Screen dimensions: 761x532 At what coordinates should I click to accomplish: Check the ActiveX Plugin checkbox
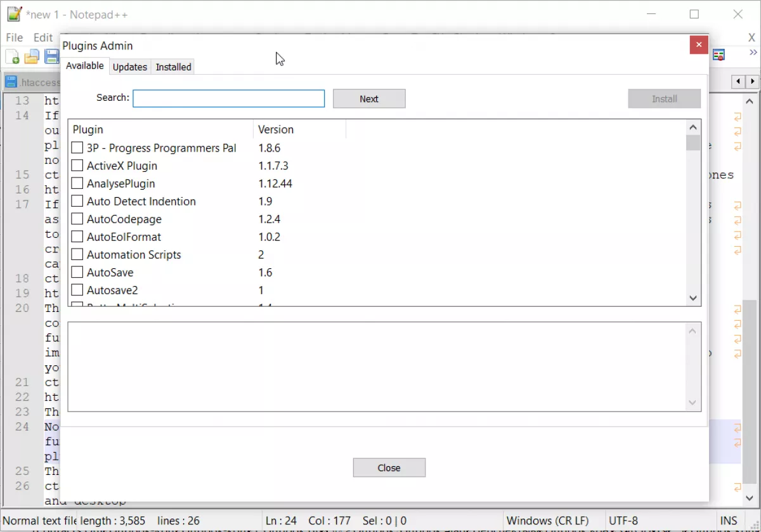tap(77, 165)
